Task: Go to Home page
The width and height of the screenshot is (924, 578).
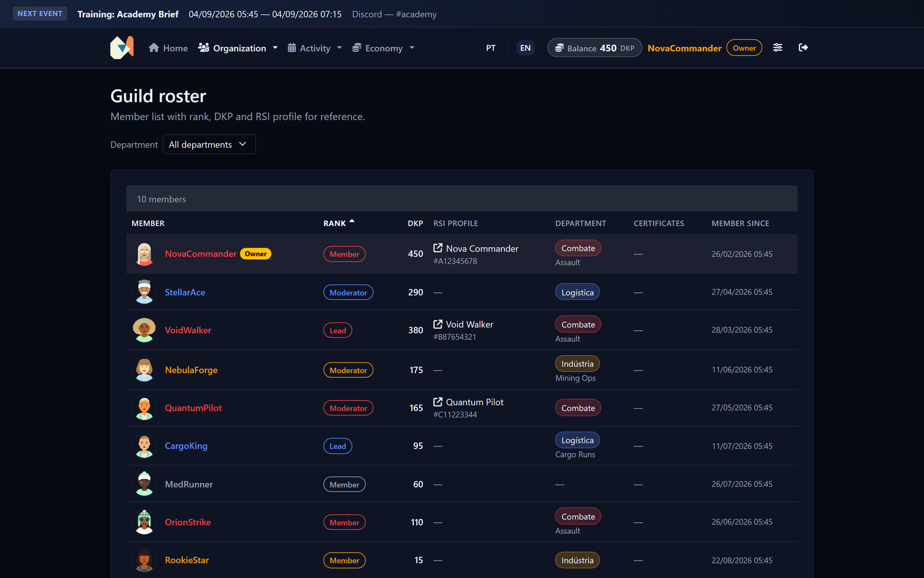Action: (168, 48)
